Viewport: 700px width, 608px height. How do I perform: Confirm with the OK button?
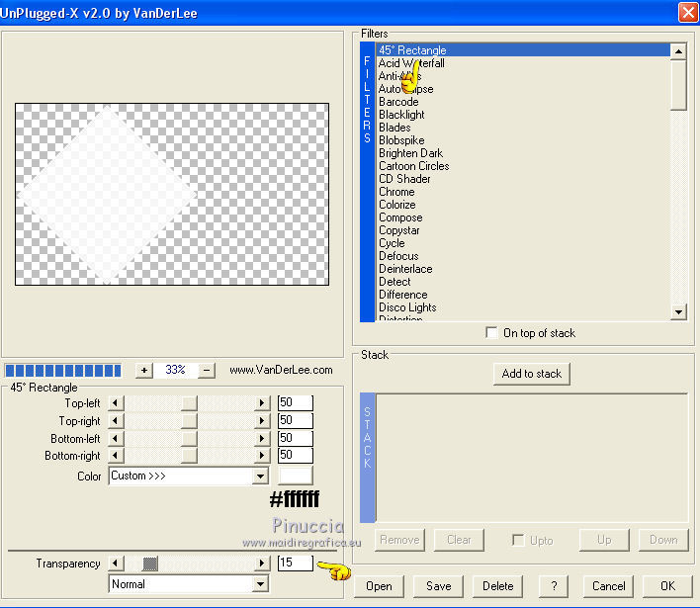click(x=667, y=586)
